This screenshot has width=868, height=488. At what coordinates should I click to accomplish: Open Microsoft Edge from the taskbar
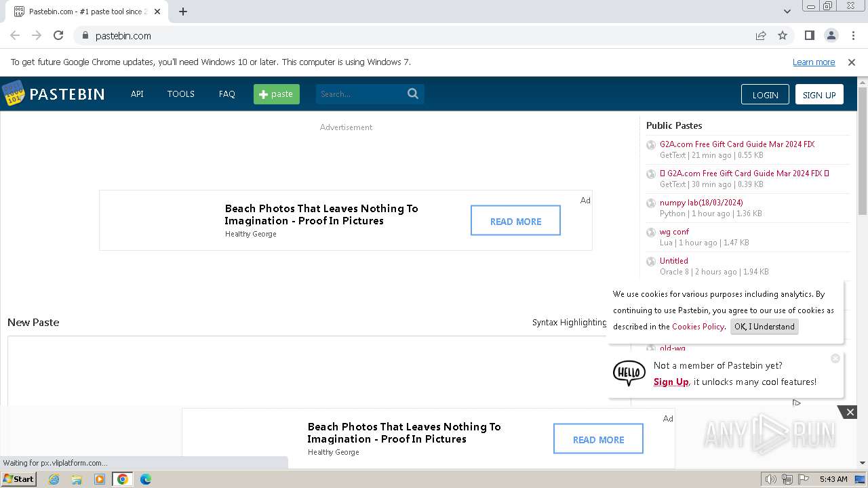(145, 479)
